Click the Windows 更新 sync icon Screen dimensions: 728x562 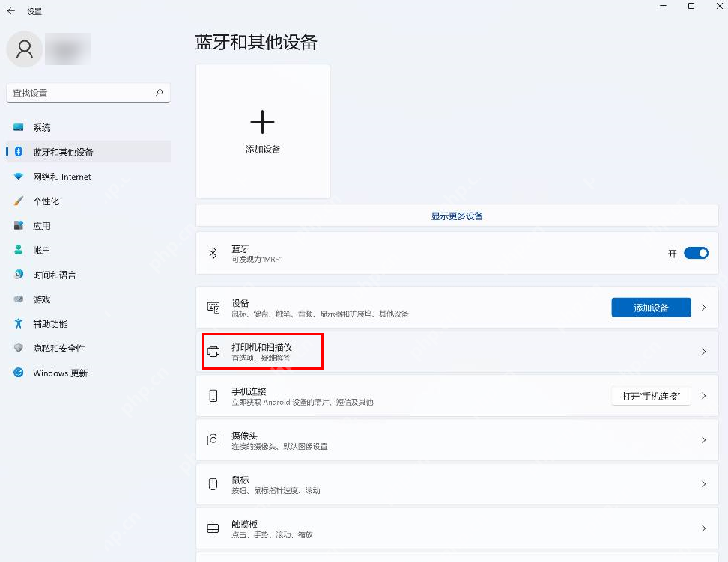(x=19, y=373)
